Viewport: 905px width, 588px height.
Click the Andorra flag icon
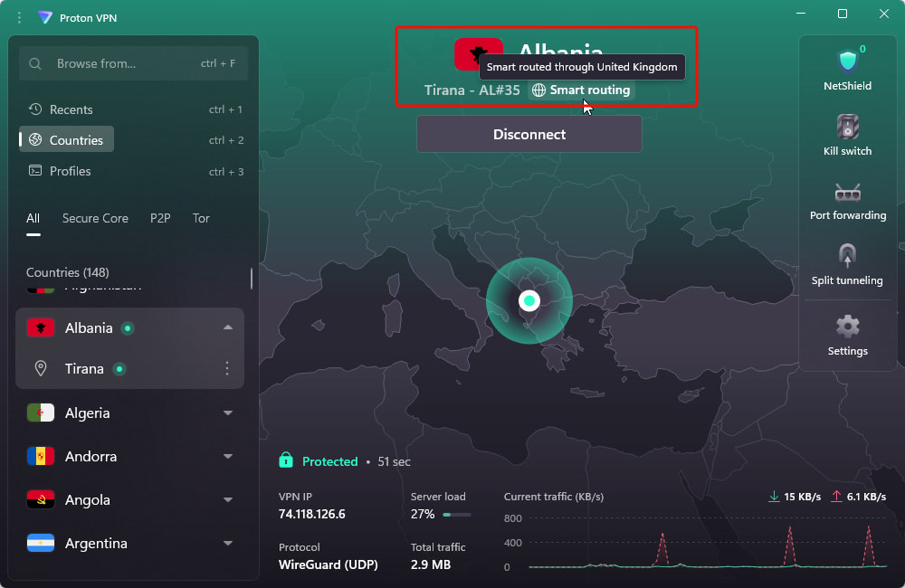point(41,457)
